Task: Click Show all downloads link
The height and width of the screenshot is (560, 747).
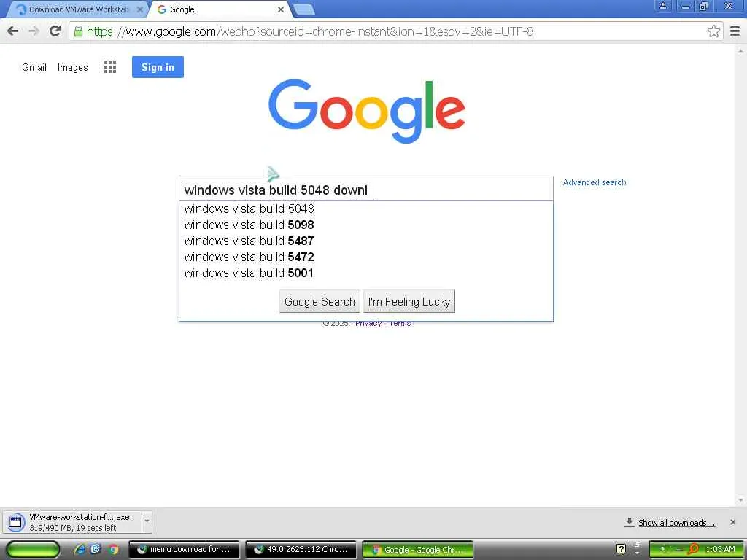Action: [x=676, y=523]
